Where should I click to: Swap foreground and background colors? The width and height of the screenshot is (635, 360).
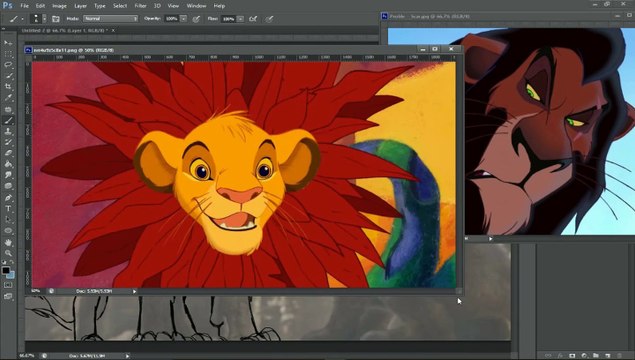(x=11, y=262)
